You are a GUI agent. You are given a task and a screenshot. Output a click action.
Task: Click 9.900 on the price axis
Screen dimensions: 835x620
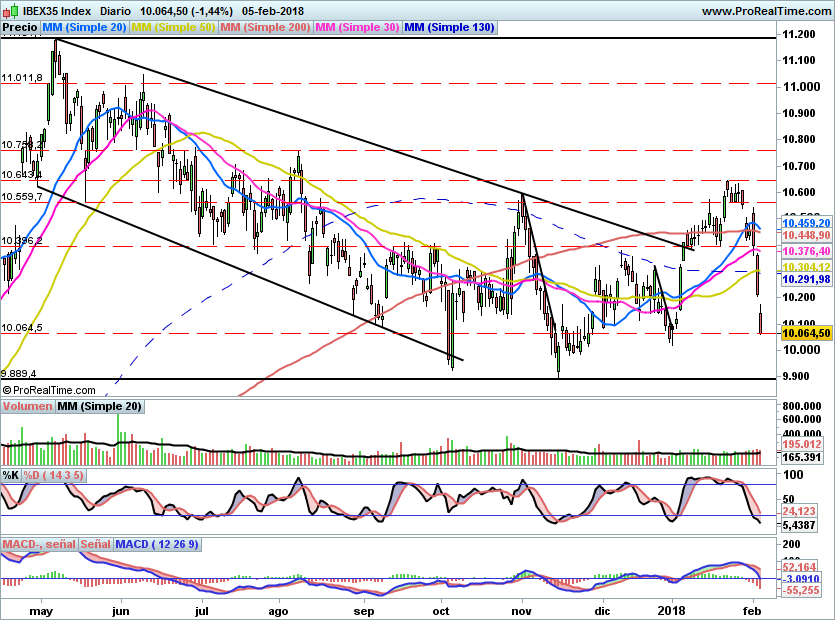tap(796, 377)
